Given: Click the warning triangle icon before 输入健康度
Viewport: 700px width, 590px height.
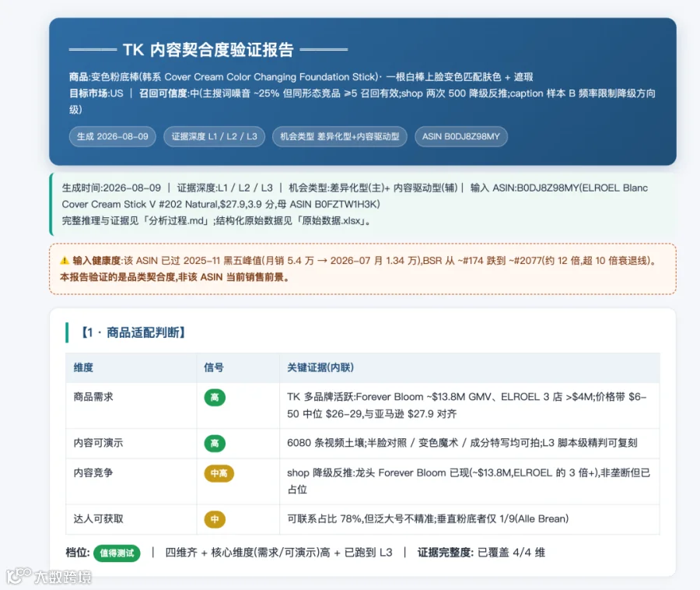Looking at the screenshot, I should 65,261.
